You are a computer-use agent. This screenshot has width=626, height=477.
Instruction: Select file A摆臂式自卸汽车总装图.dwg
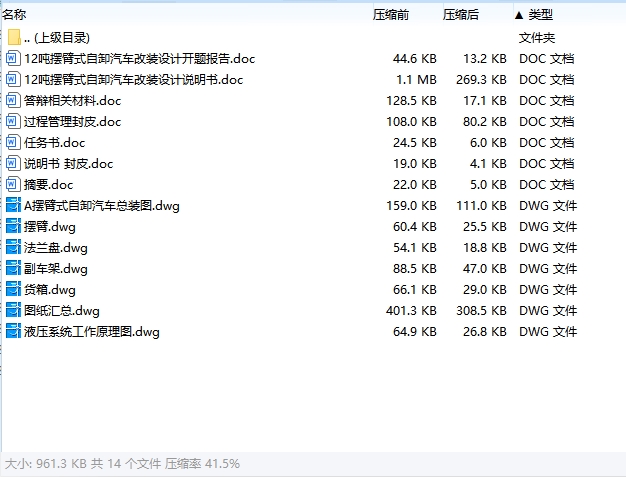tap(102, 206)
